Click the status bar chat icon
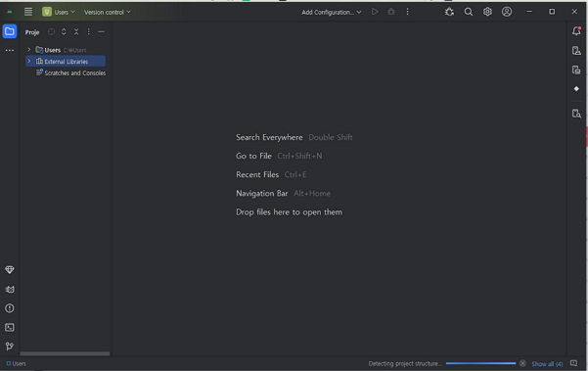Screen dimensions: 588x371 coord(573,363)
